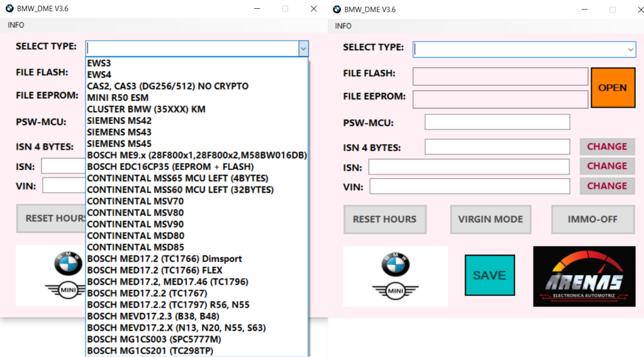644x357 pixels.
Task: Focus ISN input field in right window
Action: (469, 167)
